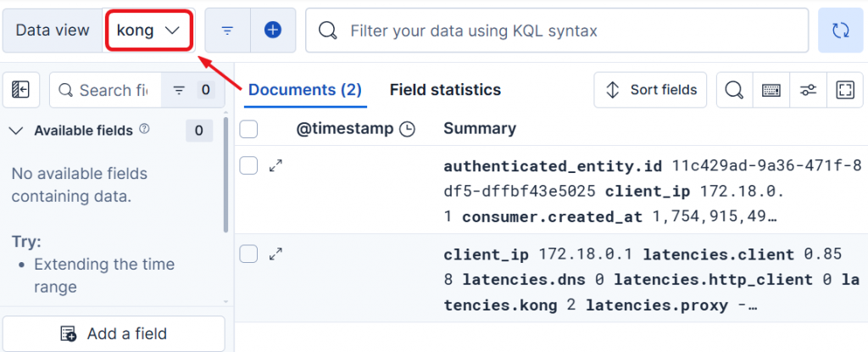868x352 pixels.
Task: Open display settings sliders icon
Action: click(809, 90)
